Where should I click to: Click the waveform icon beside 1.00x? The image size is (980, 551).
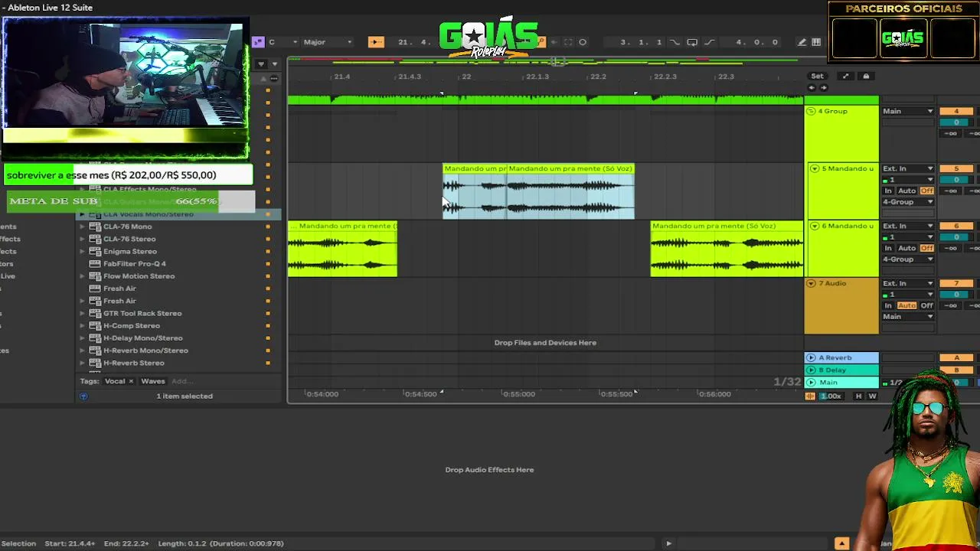(810, 396)
